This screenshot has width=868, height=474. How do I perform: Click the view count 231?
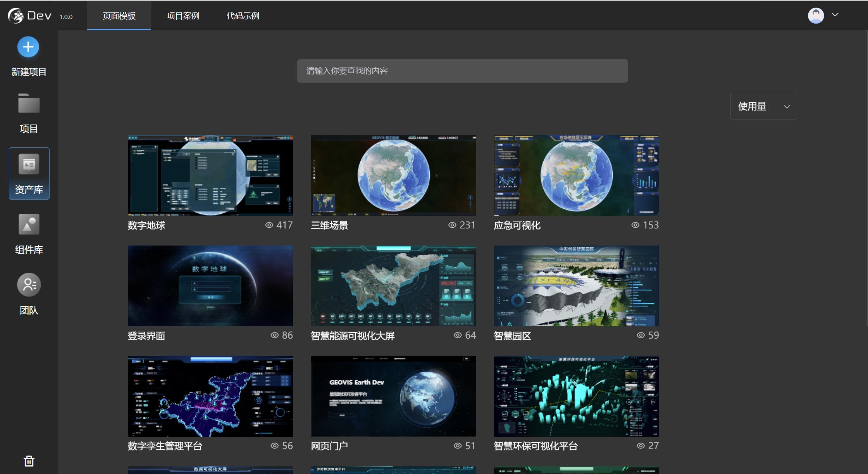pyautogui.click(x=467, y=225)
